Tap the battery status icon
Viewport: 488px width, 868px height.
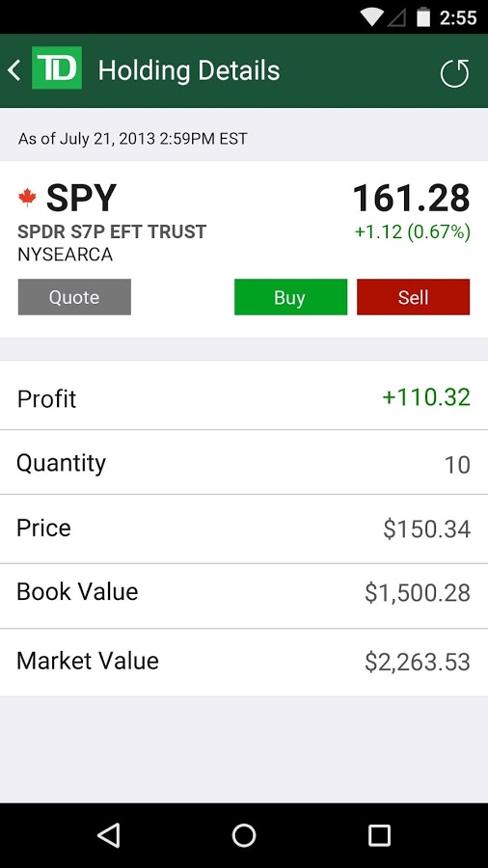(x=423, y=17)
